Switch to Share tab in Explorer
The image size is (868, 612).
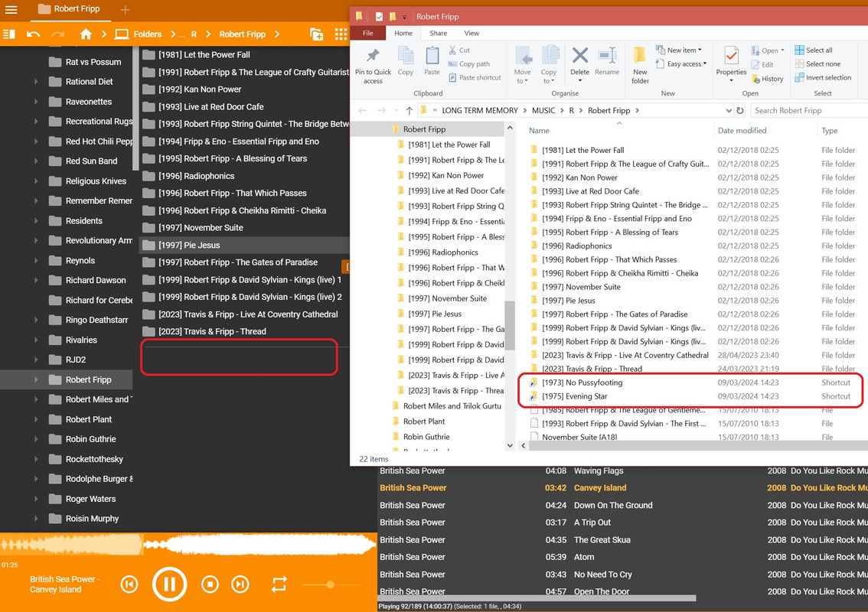[439, 33]
